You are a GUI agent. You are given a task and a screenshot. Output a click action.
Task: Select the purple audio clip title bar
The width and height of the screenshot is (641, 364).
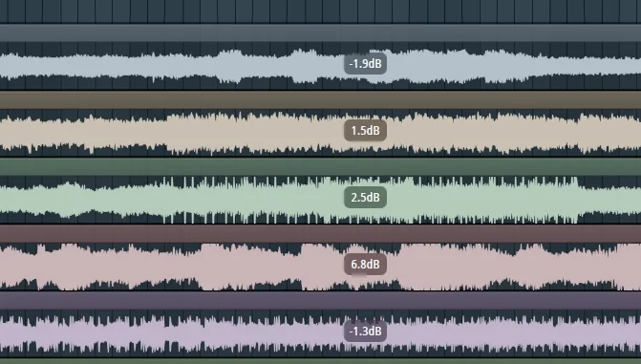click(x=321, y=301)
